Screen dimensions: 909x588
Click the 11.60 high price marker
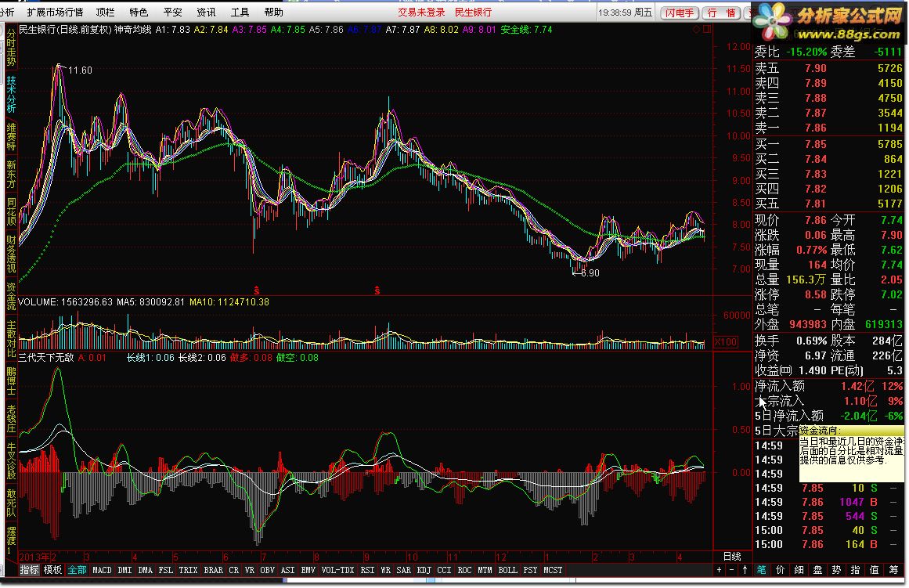80,70
